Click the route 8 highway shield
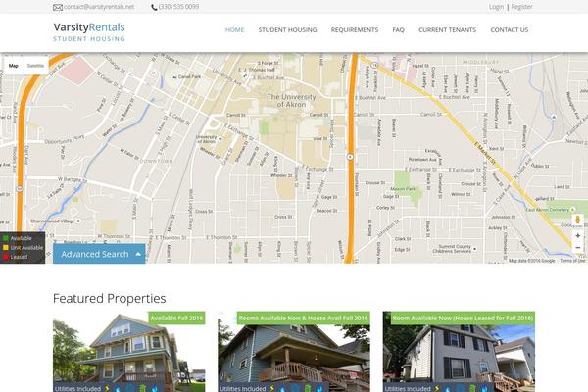Image resolution: width=588 pixels, height=392 pixels. click(x=350, y=157)
